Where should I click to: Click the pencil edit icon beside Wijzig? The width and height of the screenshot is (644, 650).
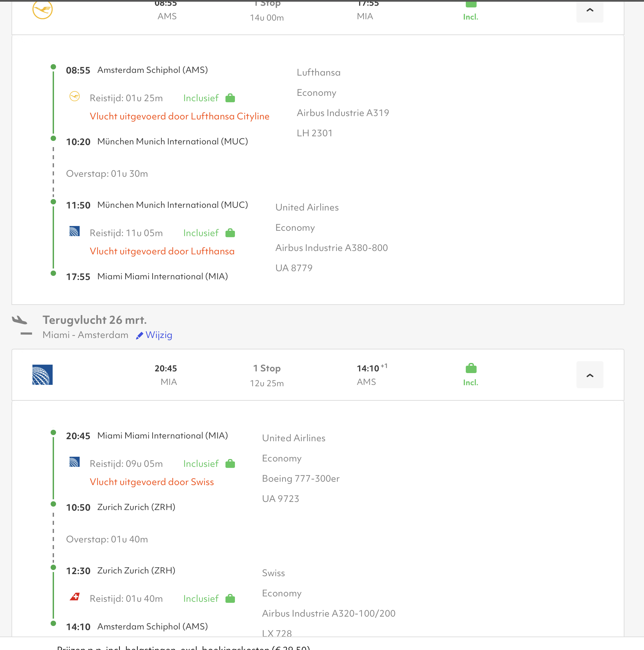pyautogui.click(x=139, y=336)
